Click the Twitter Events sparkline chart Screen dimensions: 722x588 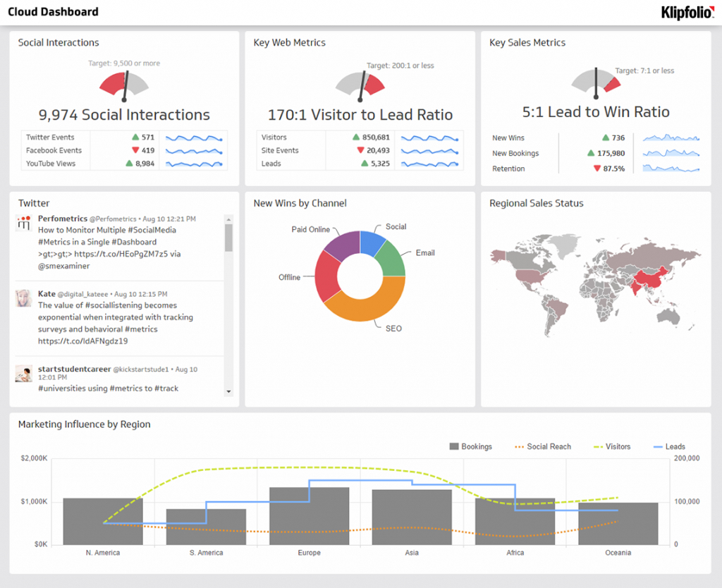194,137
